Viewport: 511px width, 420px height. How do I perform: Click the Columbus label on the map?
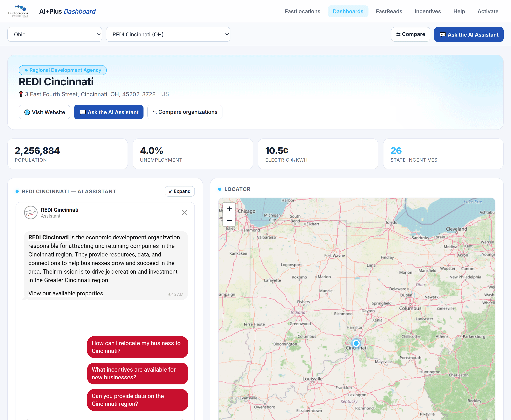(410, 308)
